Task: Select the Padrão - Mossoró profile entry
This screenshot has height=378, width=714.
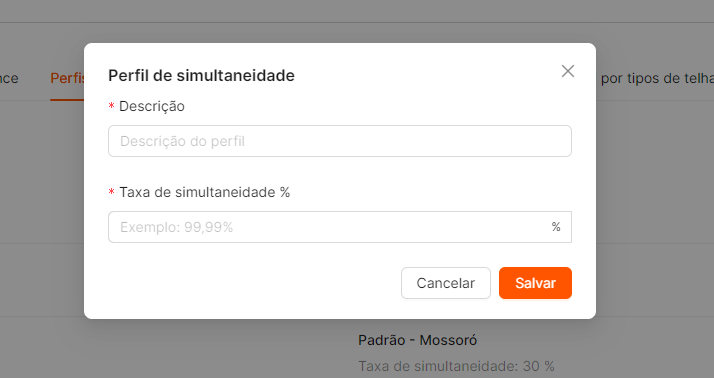Action: 418,340
